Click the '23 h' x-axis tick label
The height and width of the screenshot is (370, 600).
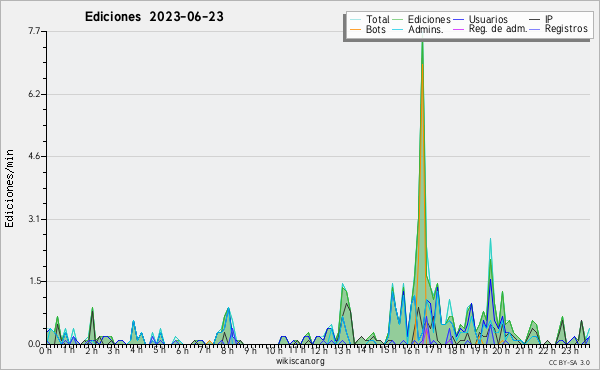click(x=569, y=351)
